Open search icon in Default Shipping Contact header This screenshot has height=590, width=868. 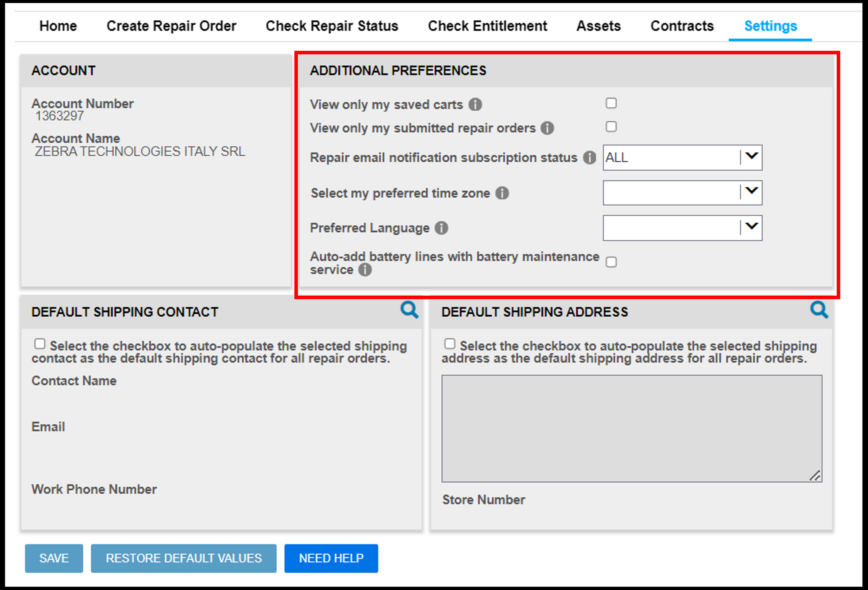coord(409,310)
